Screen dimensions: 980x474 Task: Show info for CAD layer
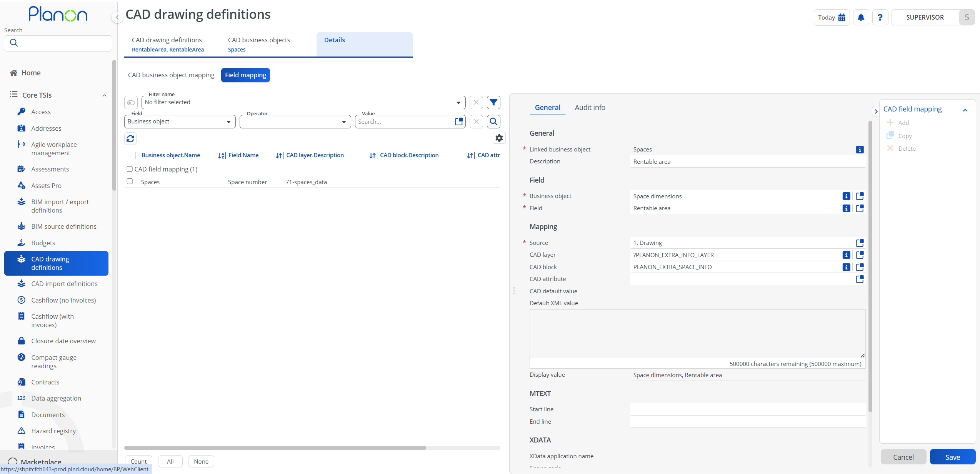point(846,255)
